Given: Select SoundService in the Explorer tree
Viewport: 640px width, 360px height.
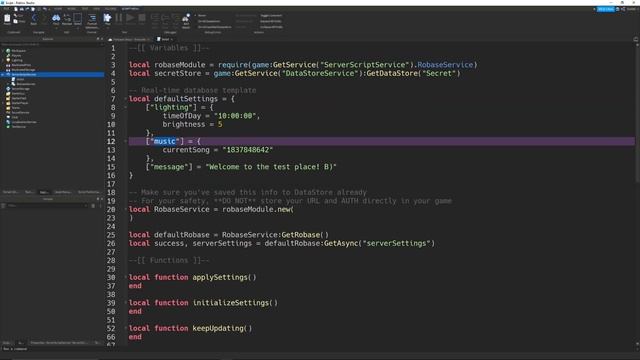Looking at the screenshot, I should 20,112.
